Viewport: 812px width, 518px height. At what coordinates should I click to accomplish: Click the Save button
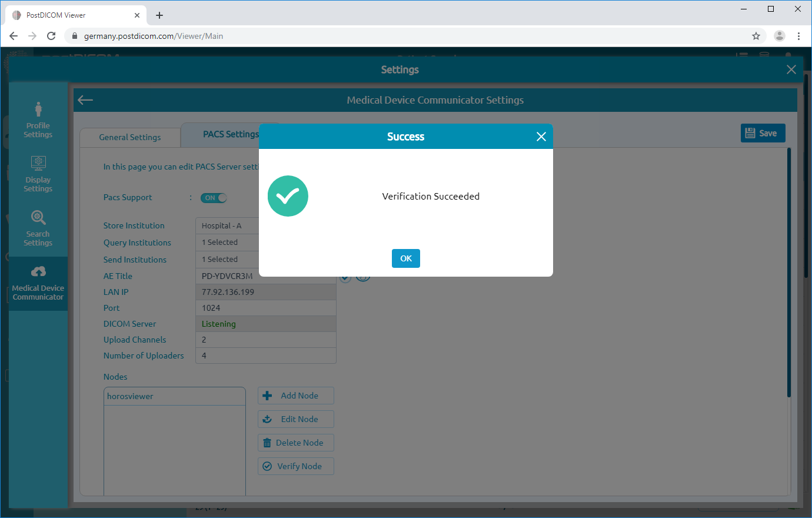point(763,133)
